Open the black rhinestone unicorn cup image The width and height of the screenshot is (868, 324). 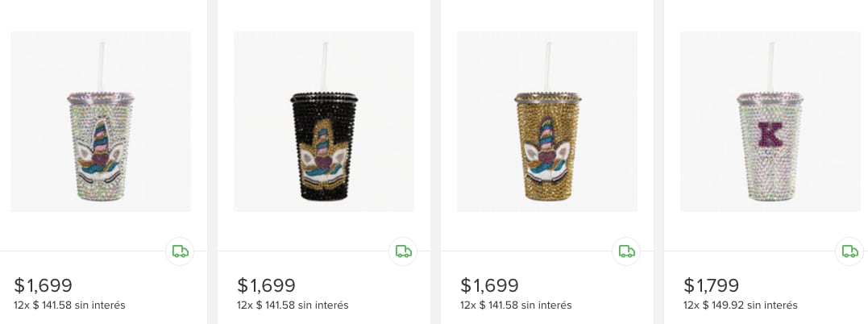click(x=324, y=122)
